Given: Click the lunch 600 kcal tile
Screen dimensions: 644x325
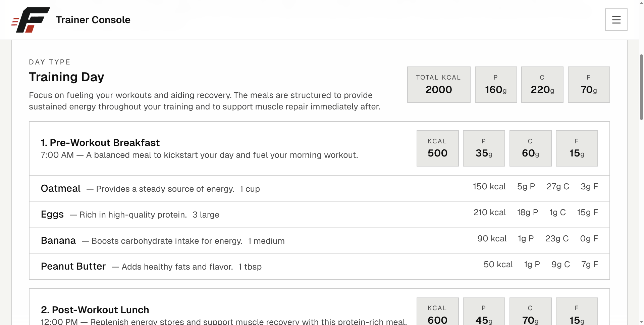Looking at the screenshot, I should point(437,311).
